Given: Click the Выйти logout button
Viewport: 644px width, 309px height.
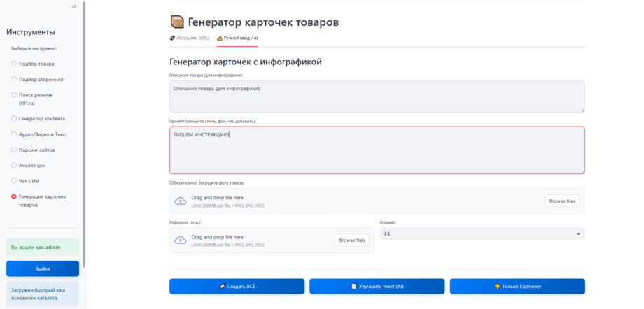Looking at the screenshot, I should pyautogui.click(x=43, y=268).
